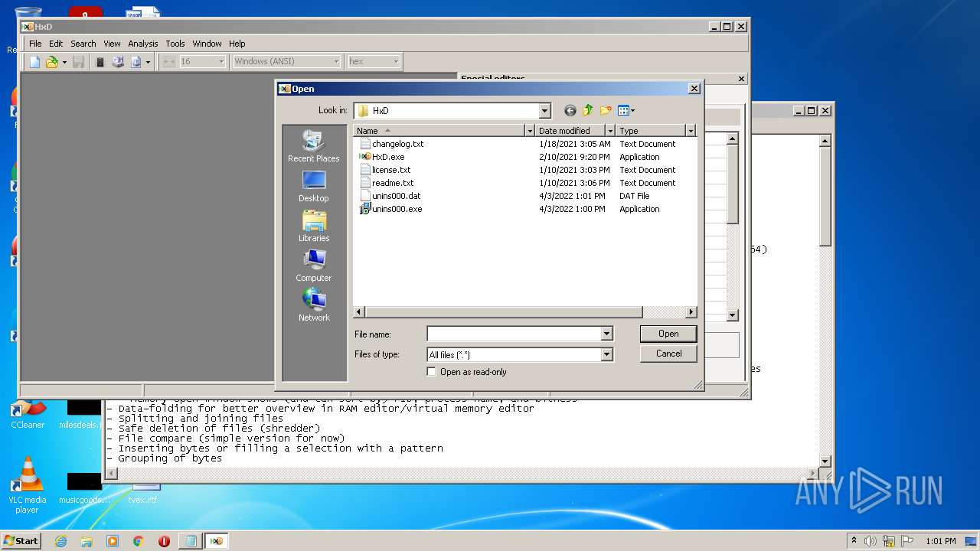Enable the Open as read-only checkbox
This screenshot has height=551, width=980.
click(x=433, y=372)
